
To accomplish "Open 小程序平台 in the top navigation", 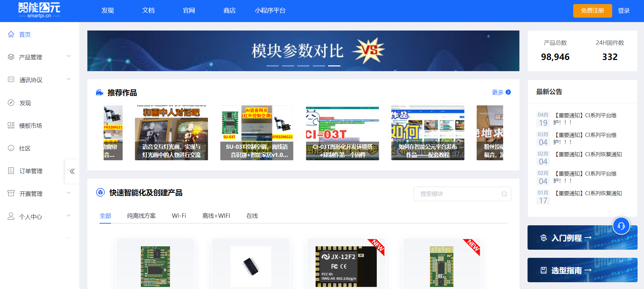I will [270, 11].
